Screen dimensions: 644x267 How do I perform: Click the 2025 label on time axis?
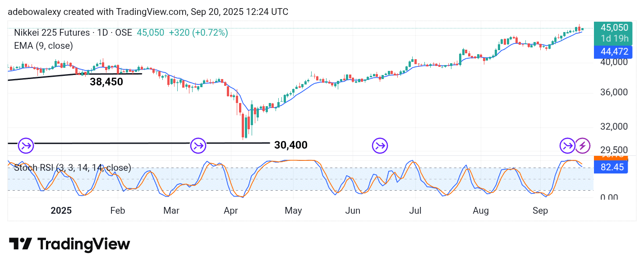coord(61,211)
